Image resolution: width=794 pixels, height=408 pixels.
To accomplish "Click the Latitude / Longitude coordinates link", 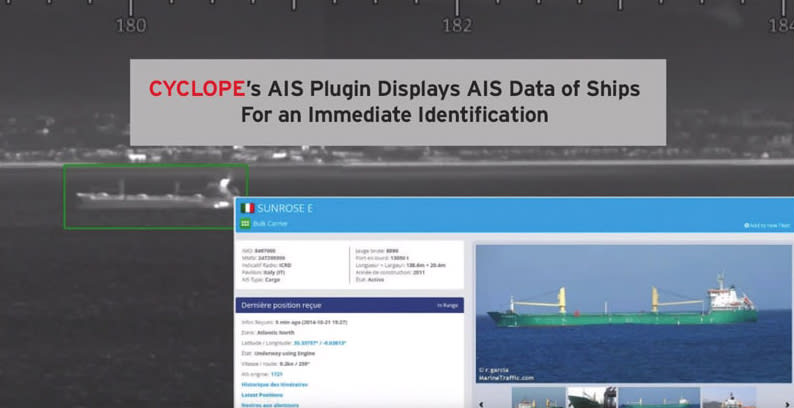I will point(320,343).
